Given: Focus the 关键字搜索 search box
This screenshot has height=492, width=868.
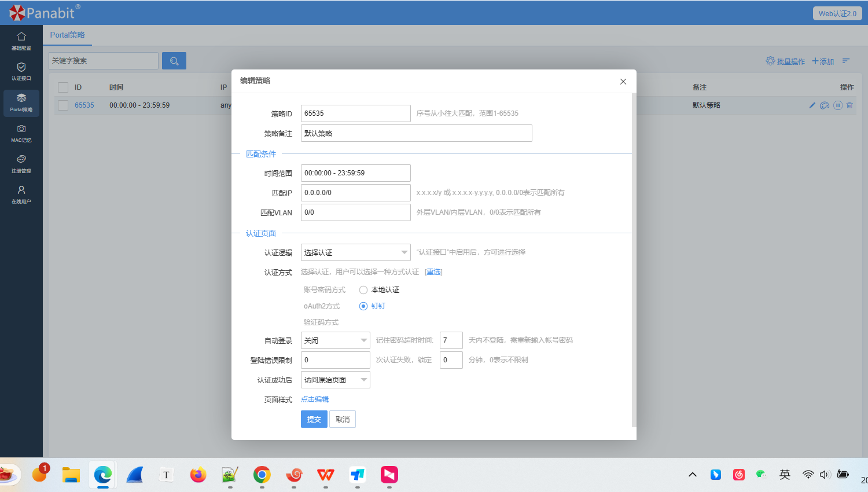Looking at the screenshot, I should point(104,61).
